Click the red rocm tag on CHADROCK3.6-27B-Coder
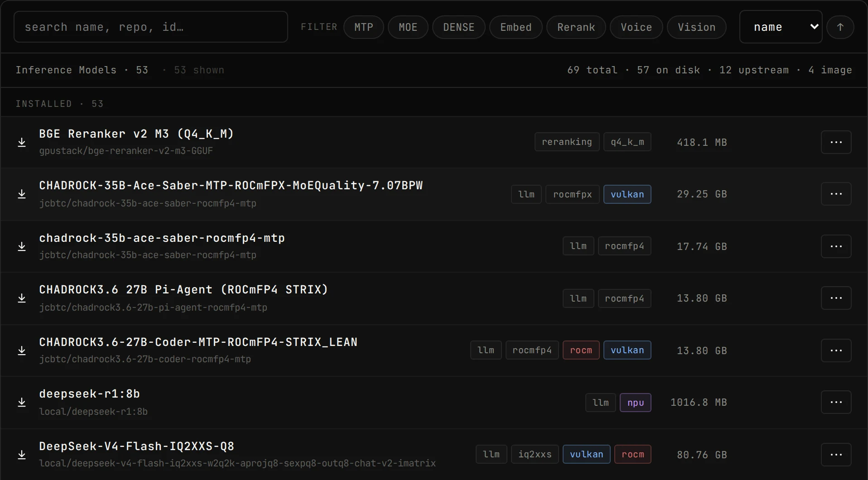This screenshot has height=480, width=868. coord(581,350)
